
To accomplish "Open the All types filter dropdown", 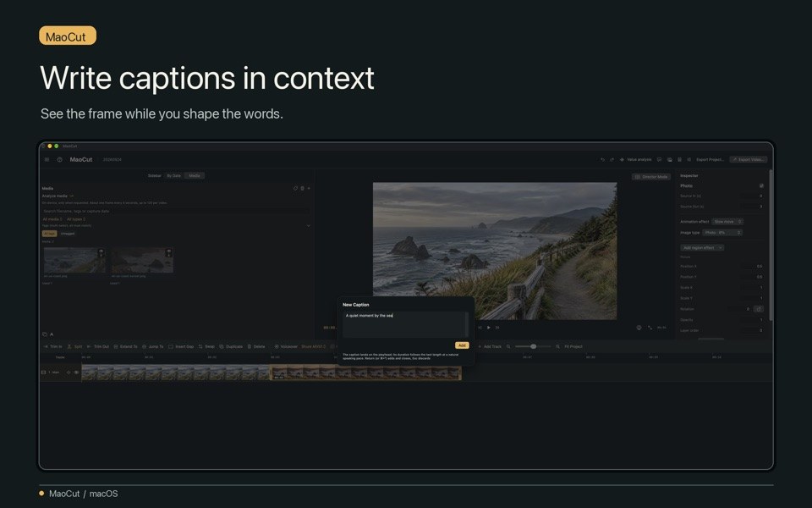I will [x=76, y=219].
